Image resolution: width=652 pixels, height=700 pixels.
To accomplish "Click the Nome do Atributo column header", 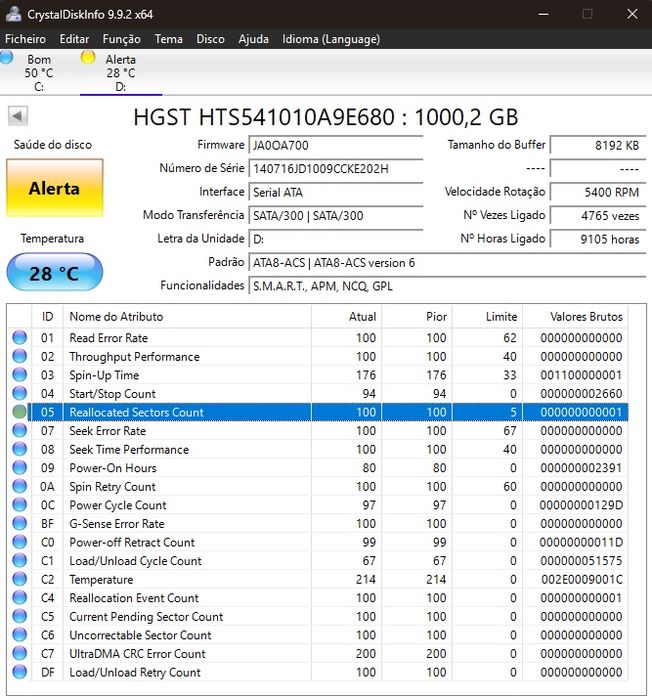I will [187, 317].
